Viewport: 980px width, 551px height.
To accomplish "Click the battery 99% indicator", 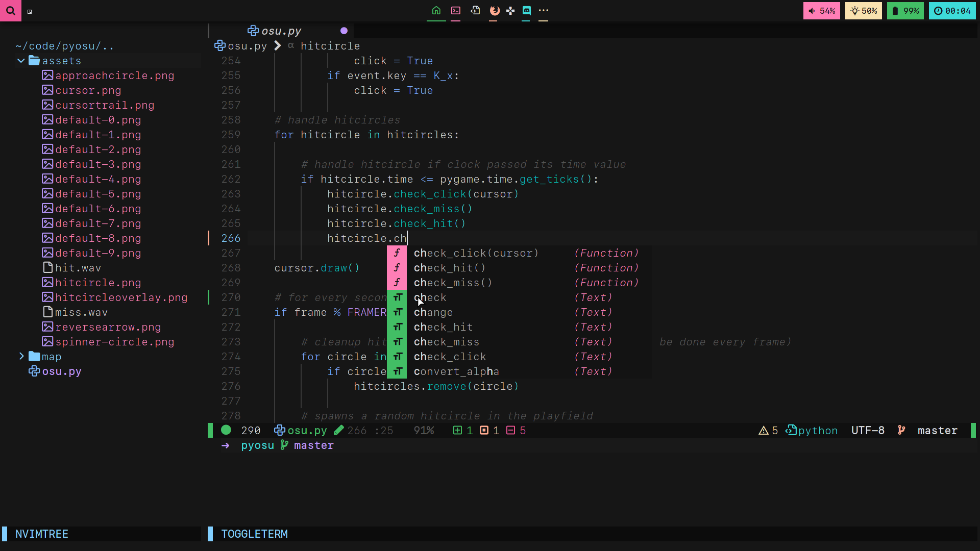I will click(905, 11).
